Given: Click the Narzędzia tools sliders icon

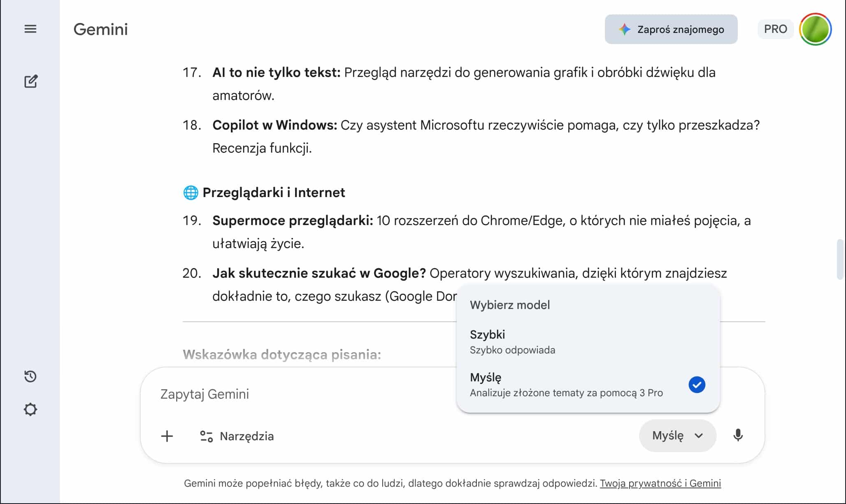Looking at the screenshot, I should (x=206, y=436).
